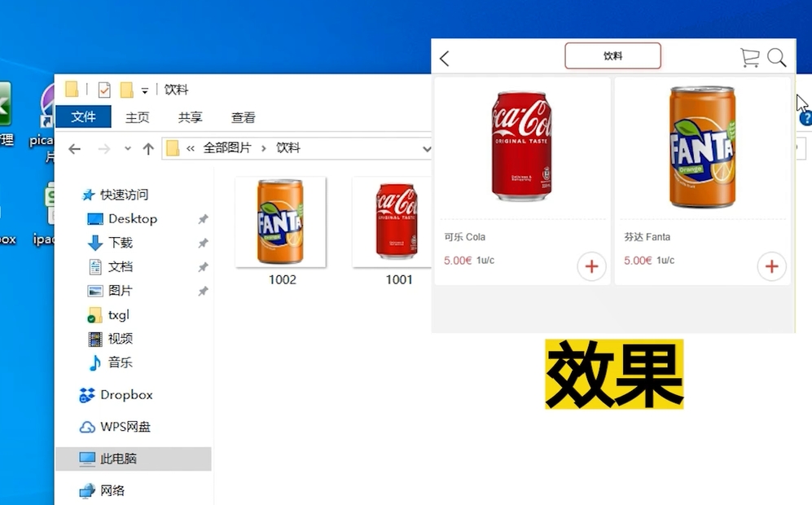Click the 全部图片 breadcrumb in address bar
This screenshot has width=812, height=505.
(226, 148)
